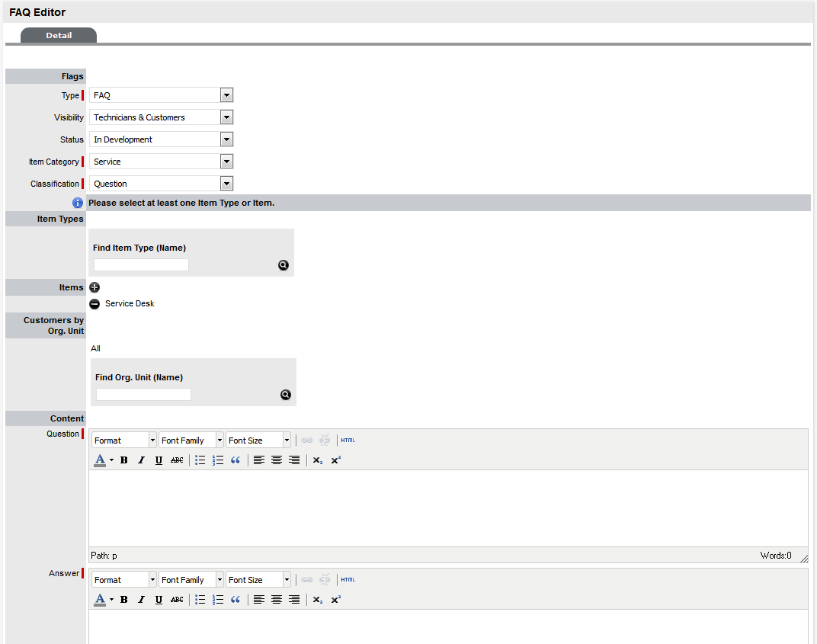The image size is (817, 644).
Task: Open the Status dropdown showing In Development
Action: tap(161, 139)
